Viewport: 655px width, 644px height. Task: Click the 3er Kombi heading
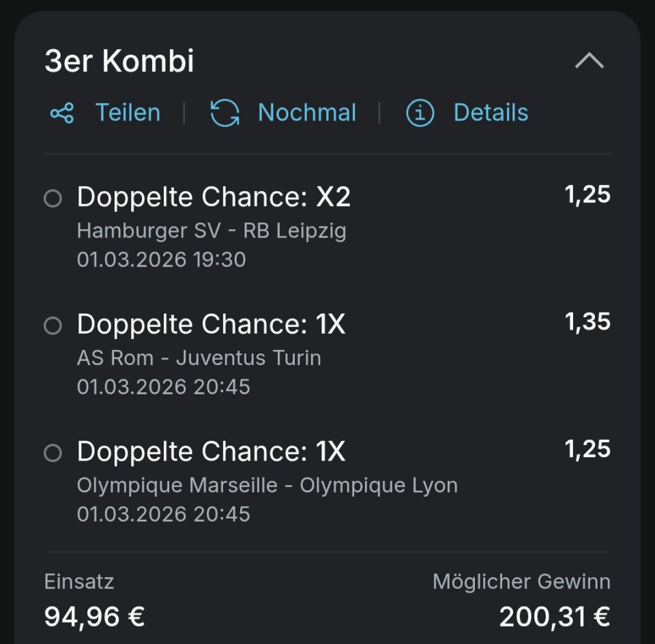click(119, 61)
